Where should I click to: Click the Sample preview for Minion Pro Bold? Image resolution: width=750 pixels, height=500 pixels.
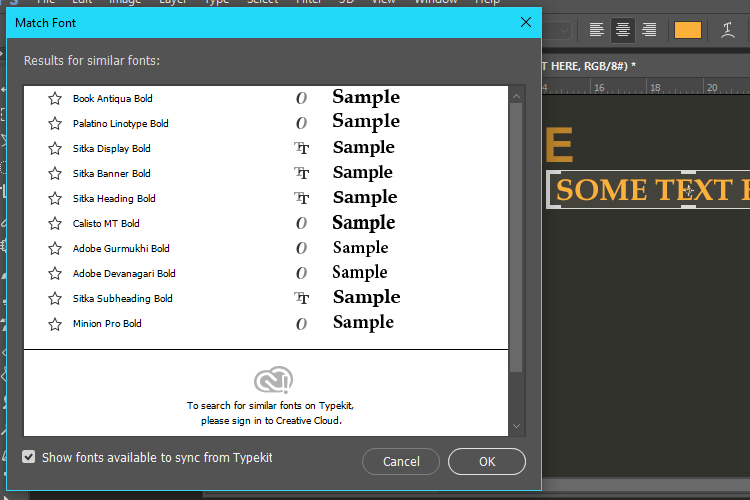pos(364,322)
